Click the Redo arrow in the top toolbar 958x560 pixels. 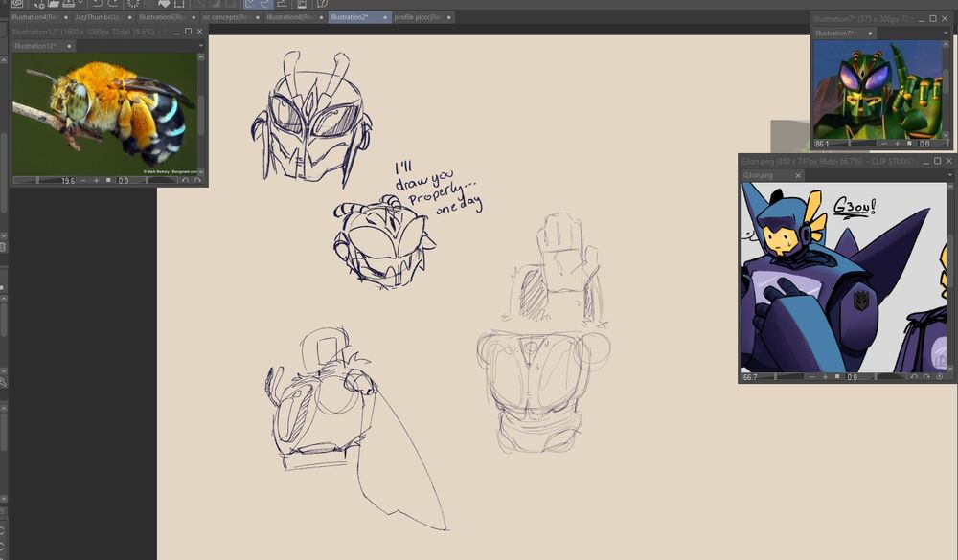click(x=113, y=4)
